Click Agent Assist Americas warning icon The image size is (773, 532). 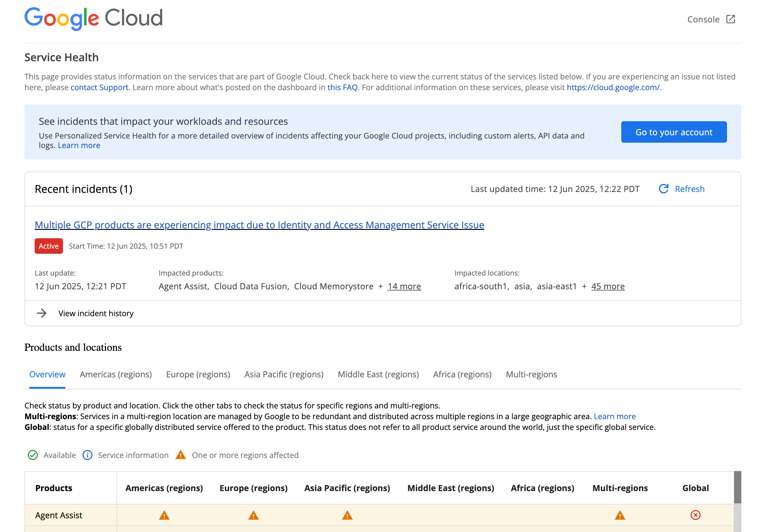click(x=164, y=515)
